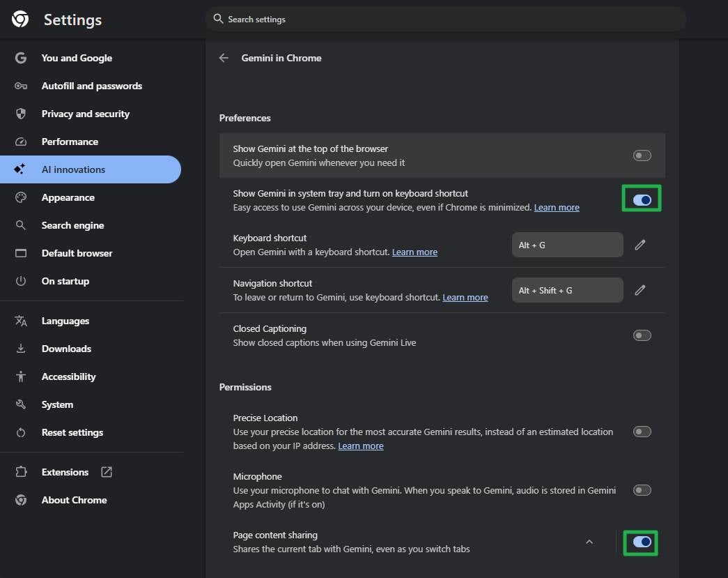
Task: Open Learn more link for Precise Location
Action: coord(361,446)
